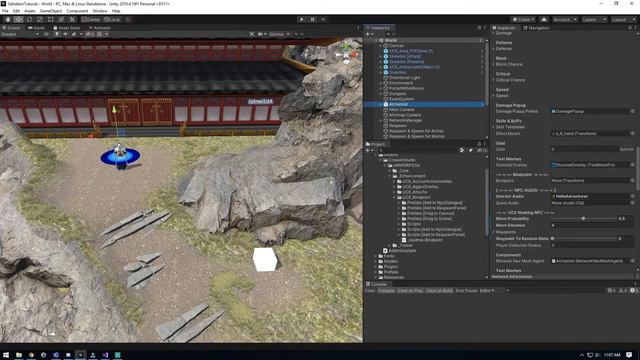
Task: Open the GameObject menu
Action: click(51, 11)
